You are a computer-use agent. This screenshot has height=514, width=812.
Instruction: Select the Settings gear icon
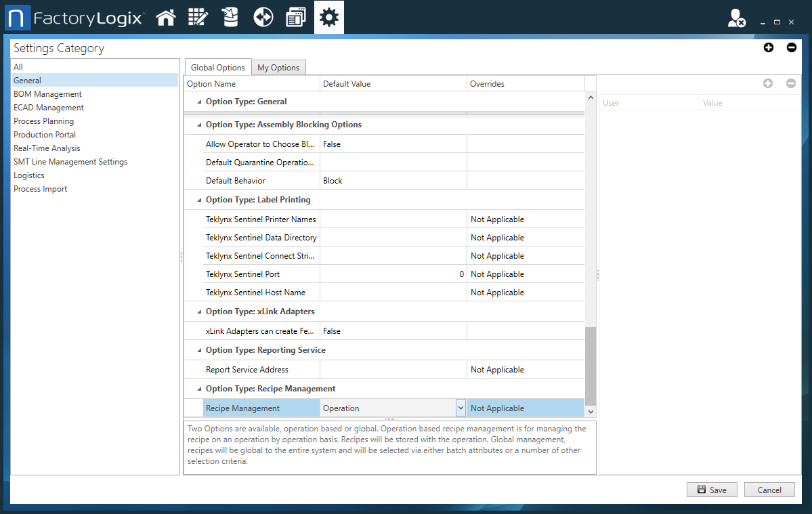pos(328,17)
